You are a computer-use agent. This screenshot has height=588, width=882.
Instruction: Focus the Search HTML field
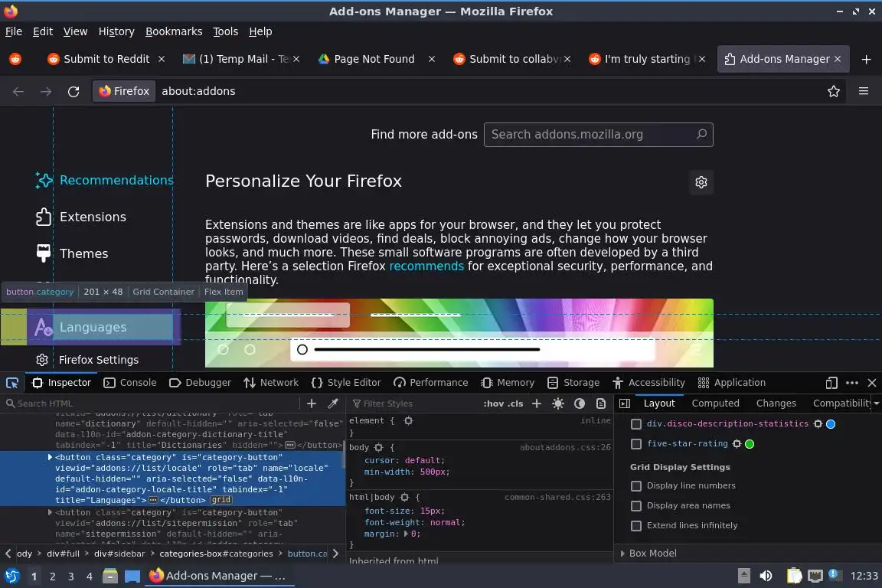(152, 403)
